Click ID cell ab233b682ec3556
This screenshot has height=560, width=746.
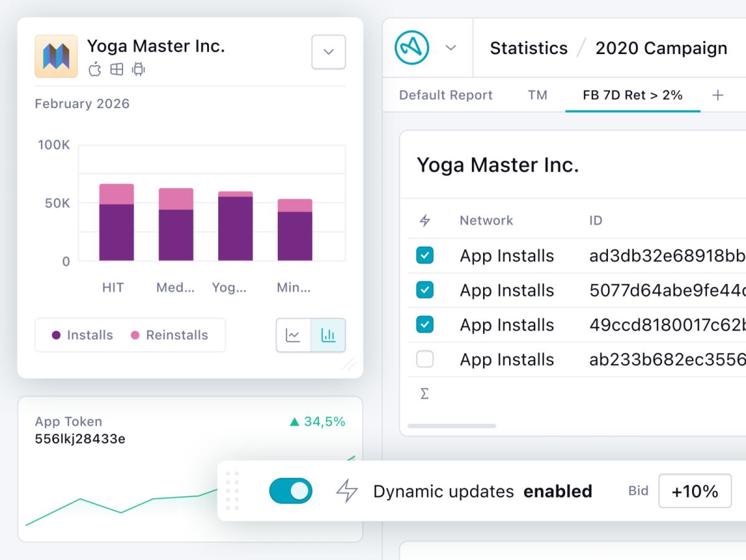[667, 360]
